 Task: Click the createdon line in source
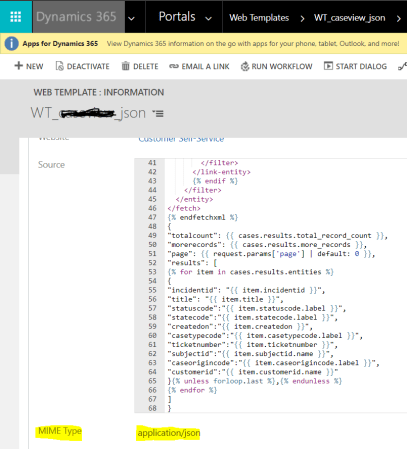[240, 326]
